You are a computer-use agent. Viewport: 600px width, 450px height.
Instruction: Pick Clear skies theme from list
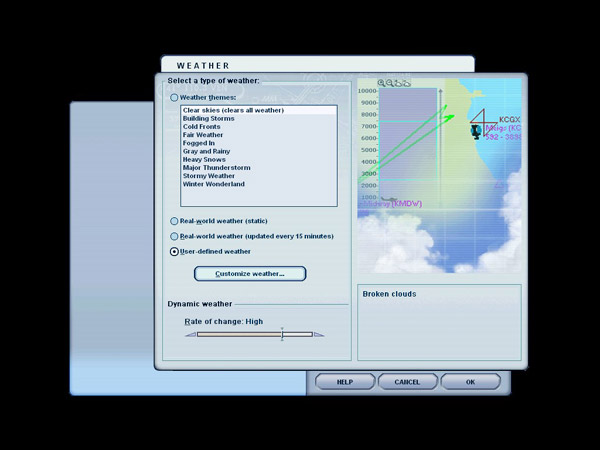click(233, 110)
